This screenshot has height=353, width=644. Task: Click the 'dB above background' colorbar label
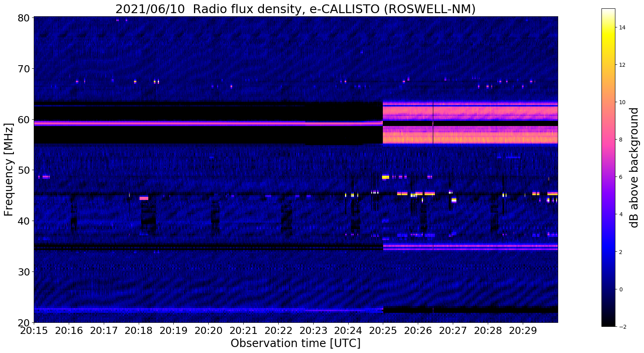click(x=634, y=167)
